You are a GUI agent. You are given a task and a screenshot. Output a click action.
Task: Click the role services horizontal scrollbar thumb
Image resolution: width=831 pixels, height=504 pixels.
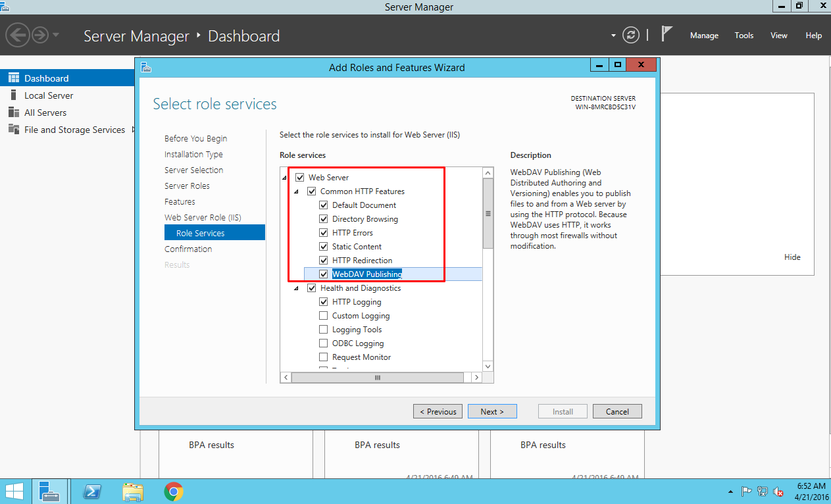pos(378,378)
